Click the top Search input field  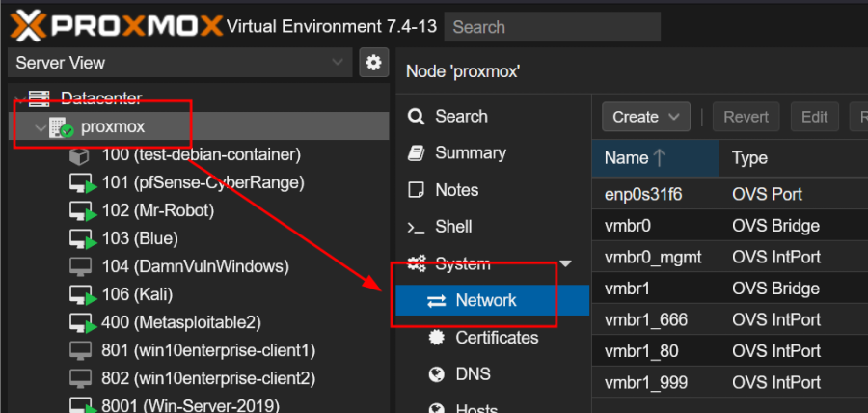coord(552,27)
